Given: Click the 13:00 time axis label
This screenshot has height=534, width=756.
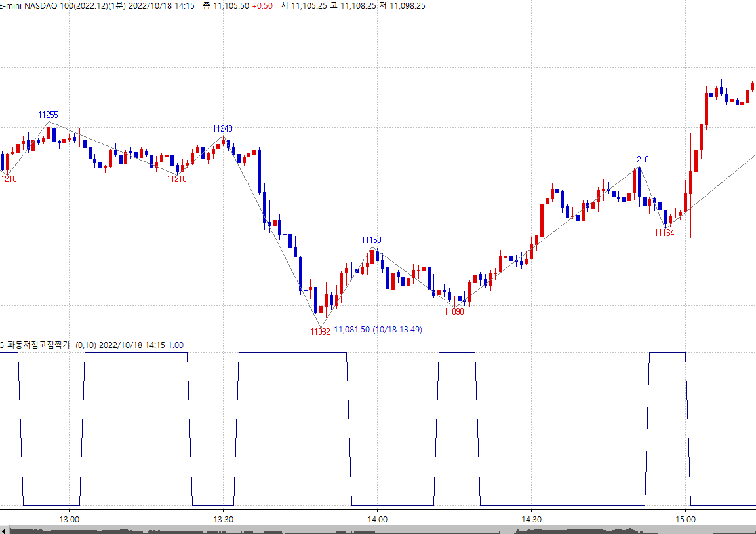Looking at the screenshot, I should pyautogui.click(x=70, y=518).
